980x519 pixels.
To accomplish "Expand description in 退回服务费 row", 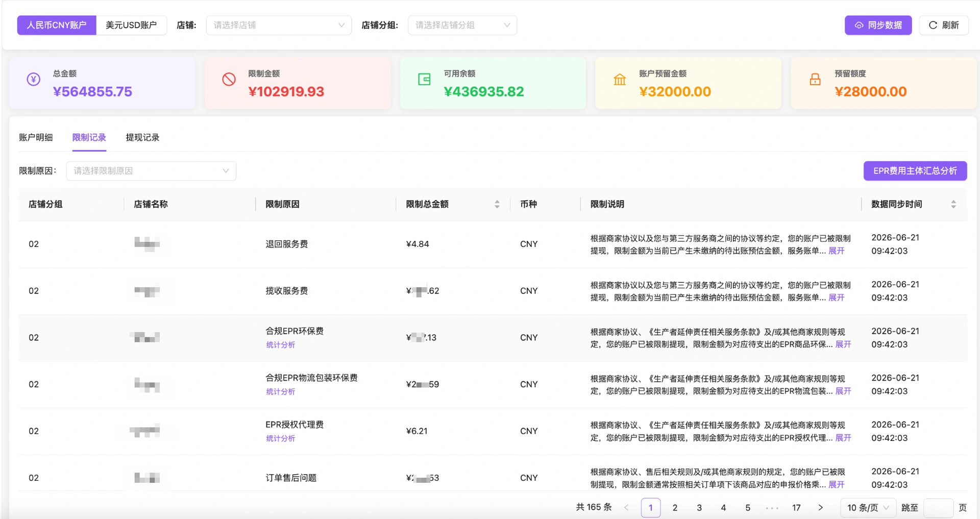I will [x=836, y=251].
